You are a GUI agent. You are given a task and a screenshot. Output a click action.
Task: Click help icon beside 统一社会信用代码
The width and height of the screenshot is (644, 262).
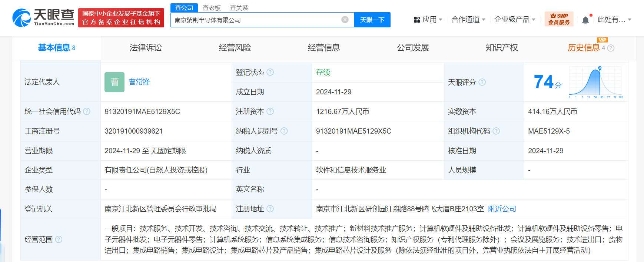coord(87,111)
